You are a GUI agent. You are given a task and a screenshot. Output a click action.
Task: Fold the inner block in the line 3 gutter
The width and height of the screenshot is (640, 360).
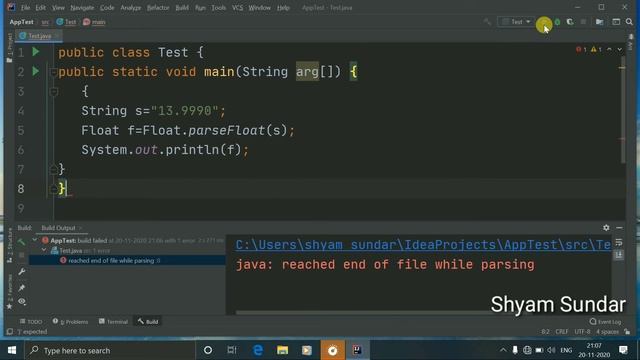53,92
